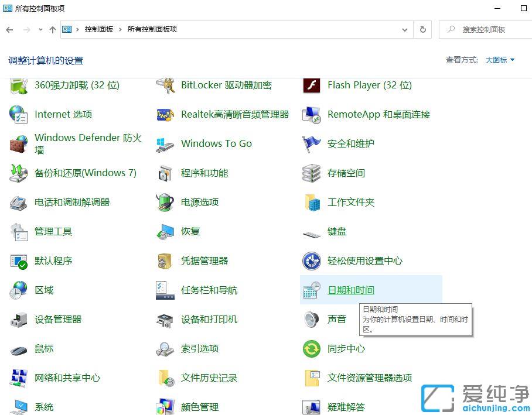Screen dimensions: 532x415
Task: Click 网络和共享中心 icon
Action: [x=19, y=378]
